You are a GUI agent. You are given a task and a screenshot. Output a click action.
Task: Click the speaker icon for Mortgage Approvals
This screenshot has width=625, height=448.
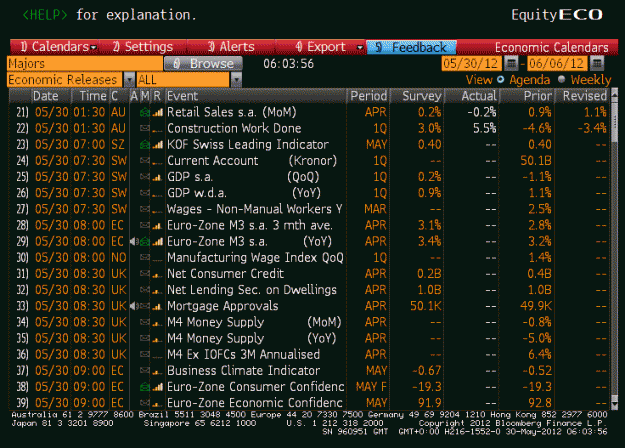[x=134, y=306]
